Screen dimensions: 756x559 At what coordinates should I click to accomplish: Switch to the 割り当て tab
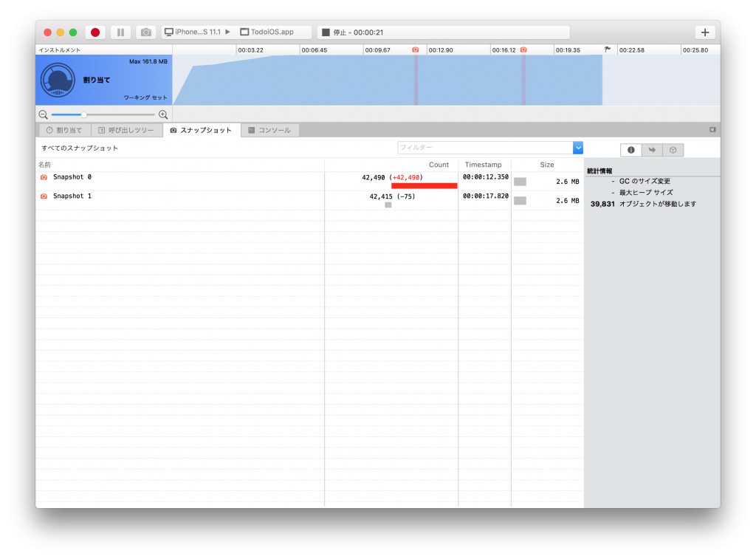(64, 130)
